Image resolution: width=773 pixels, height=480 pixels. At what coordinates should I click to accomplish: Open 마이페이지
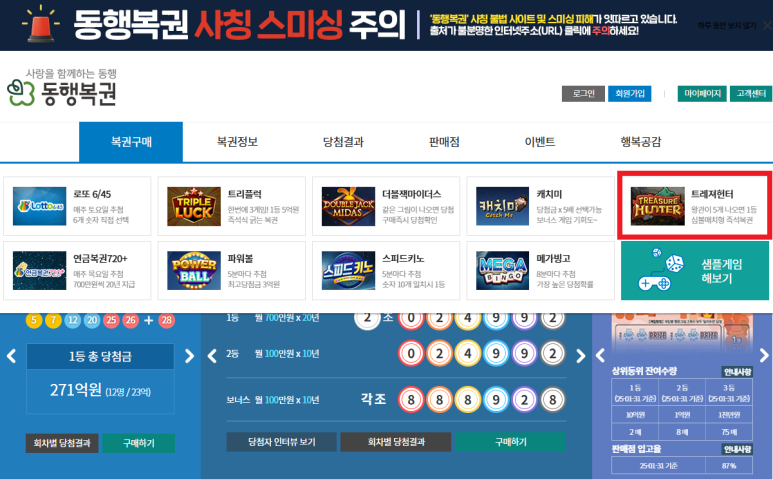(702, 94)
